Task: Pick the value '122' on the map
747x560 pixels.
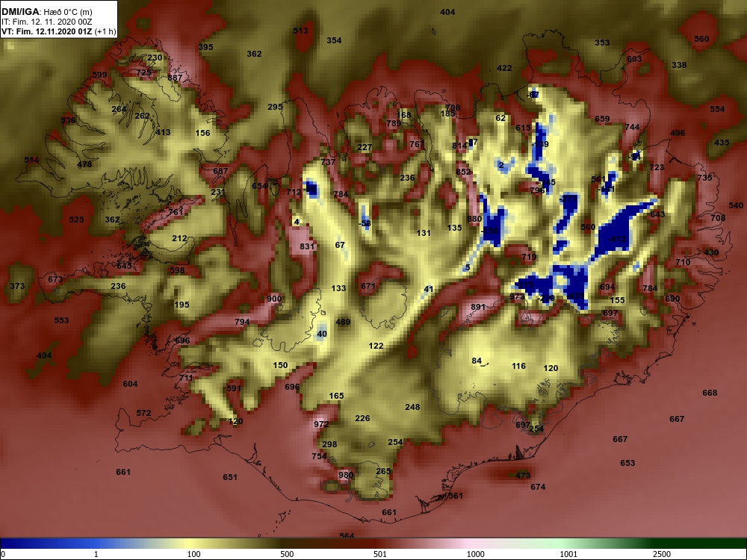Action: click(x=376, y=346)
